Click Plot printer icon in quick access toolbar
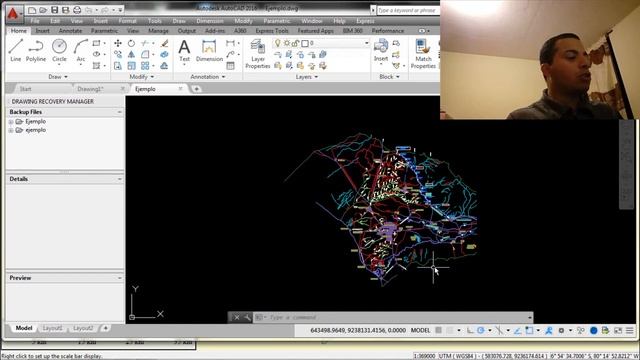 tap(77, 10)
